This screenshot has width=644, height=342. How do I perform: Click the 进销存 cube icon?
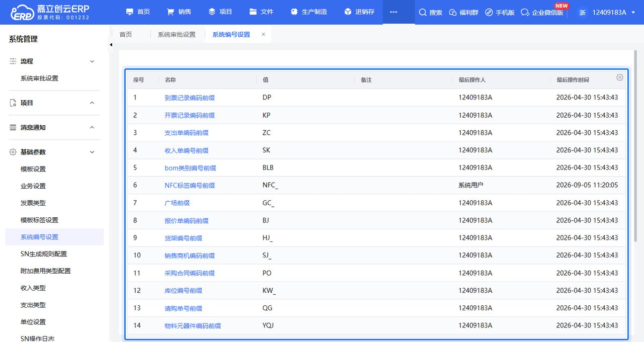(x=348, y=12)
